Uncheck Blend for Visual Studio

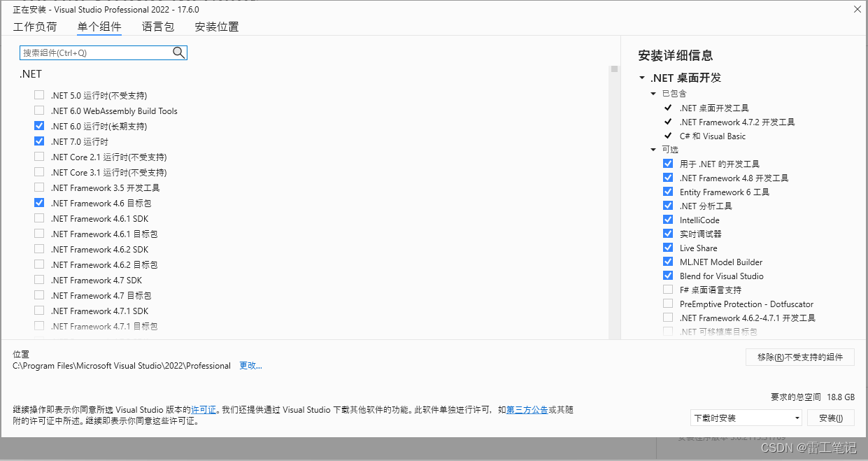[668, 276]
